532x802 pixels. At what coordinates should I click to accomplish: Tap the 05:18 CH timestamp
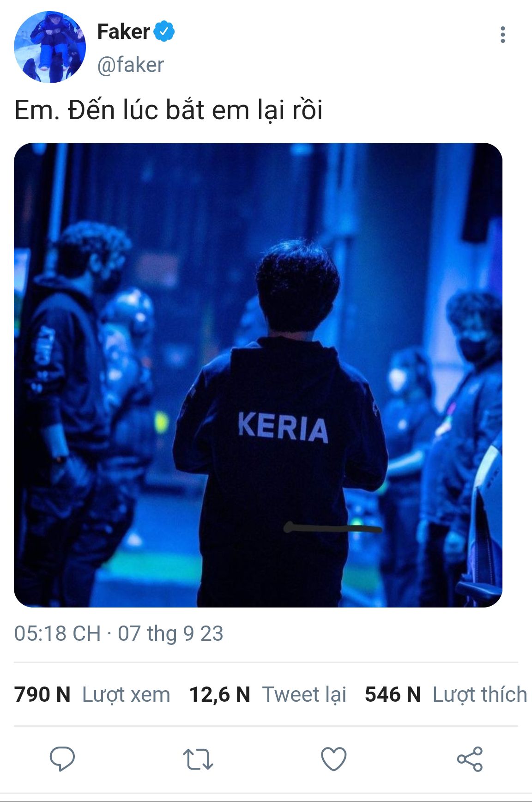click(x=57, y=633)
